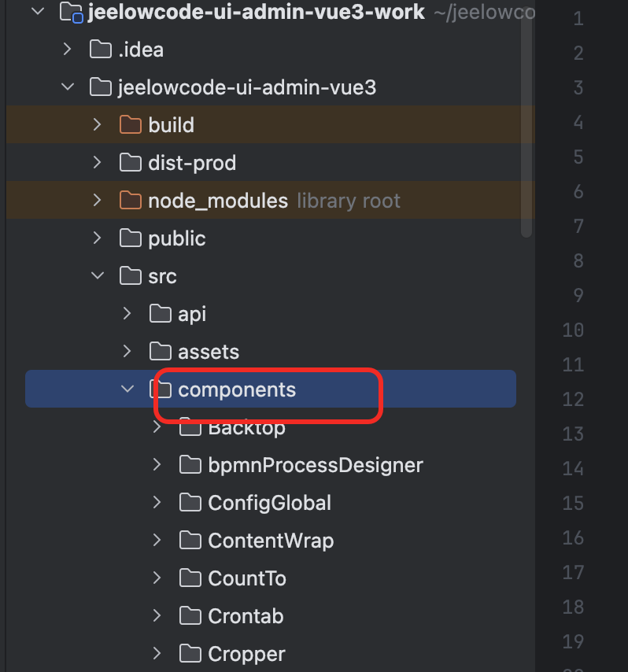This screenshot has height=672, width=628.
Task: Click line number 10 in gutter
Action: pos(574,330)
